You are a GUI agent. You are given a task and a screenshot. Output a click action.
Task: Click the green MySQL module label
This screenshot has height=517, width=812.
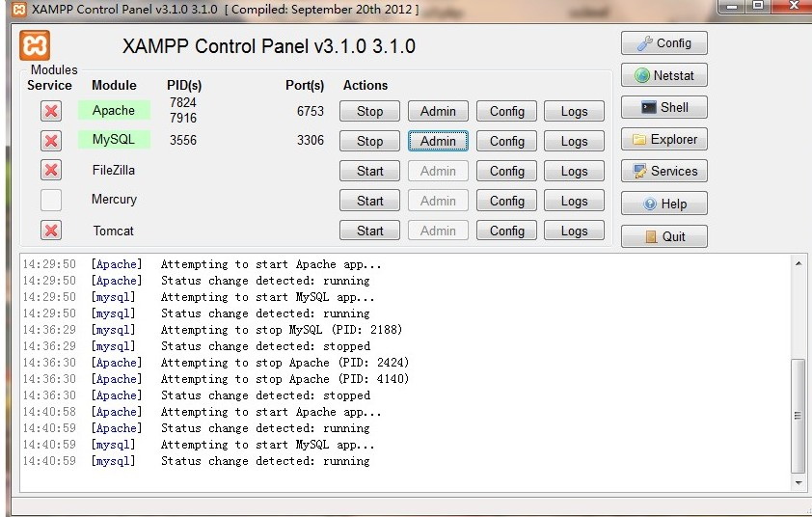click(x=114, y=139)
